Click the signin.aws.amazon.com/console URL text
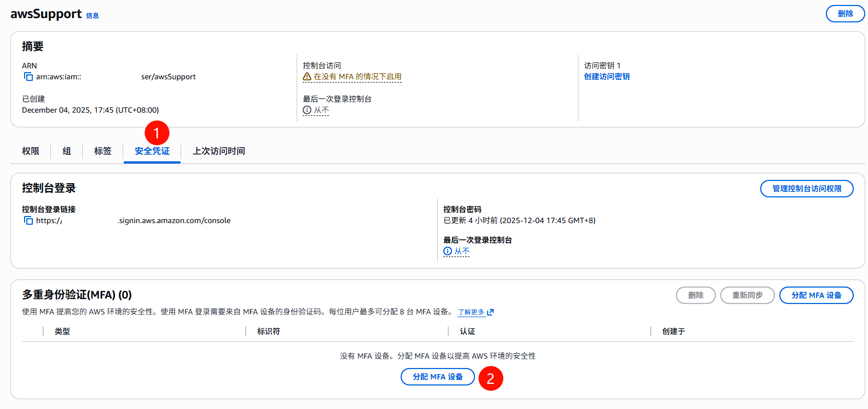 (x=175, y=220)
